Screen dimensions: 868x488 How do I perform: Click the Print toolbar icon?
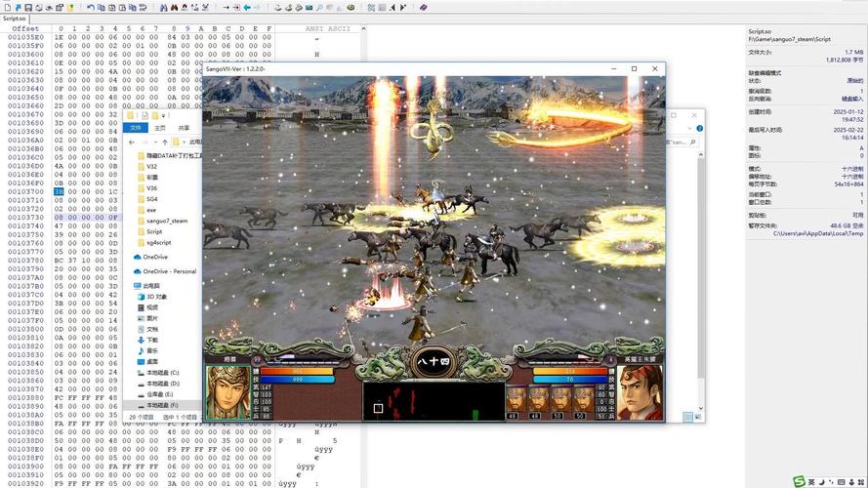pyautogui.click(x=39, y=8)
